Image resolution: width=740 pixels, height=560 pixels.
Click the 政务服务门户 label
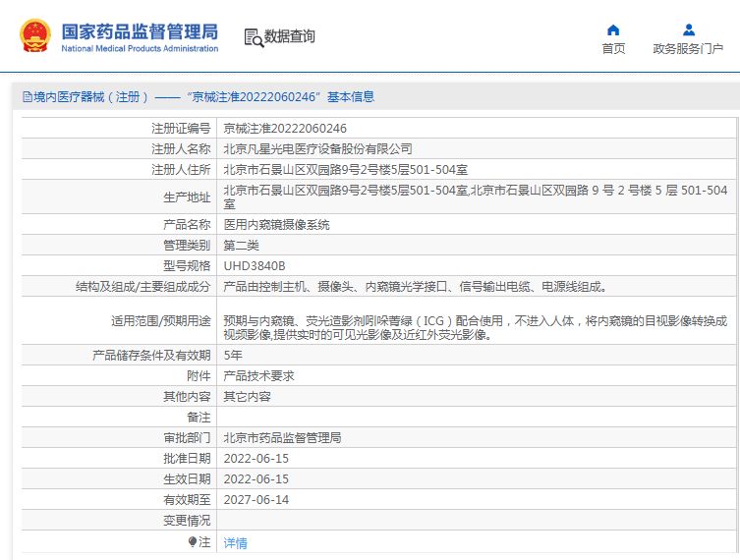point(688,48)
